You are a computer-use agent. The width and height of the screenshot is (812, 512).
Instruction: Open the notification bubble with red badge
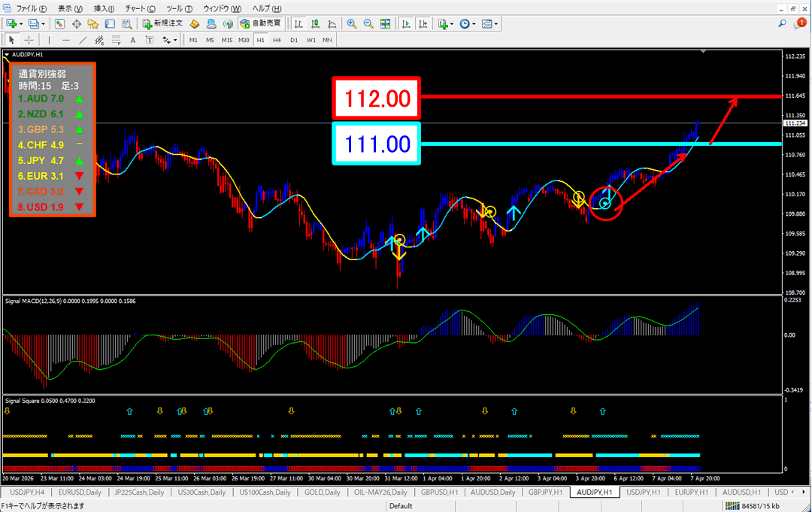tap(799, 24)
